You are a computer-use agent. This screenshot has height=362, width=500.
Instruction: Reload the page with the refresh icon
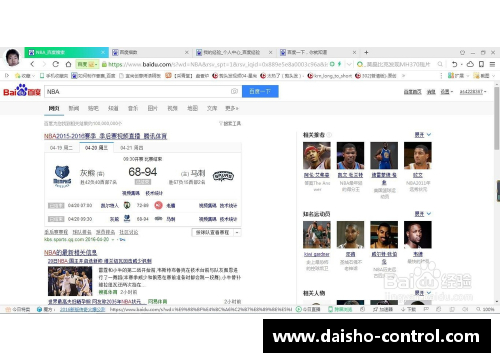click(56, 64)
